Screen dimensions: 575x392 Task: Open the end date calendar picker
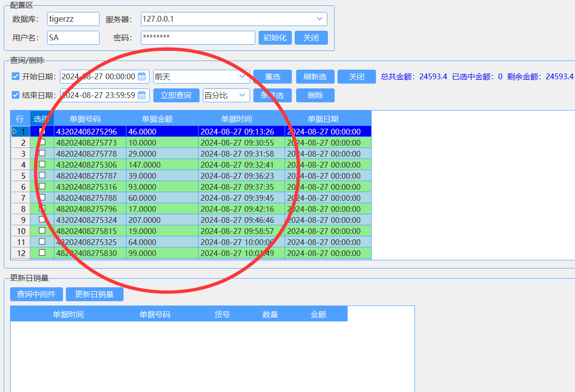pos(142,95)
